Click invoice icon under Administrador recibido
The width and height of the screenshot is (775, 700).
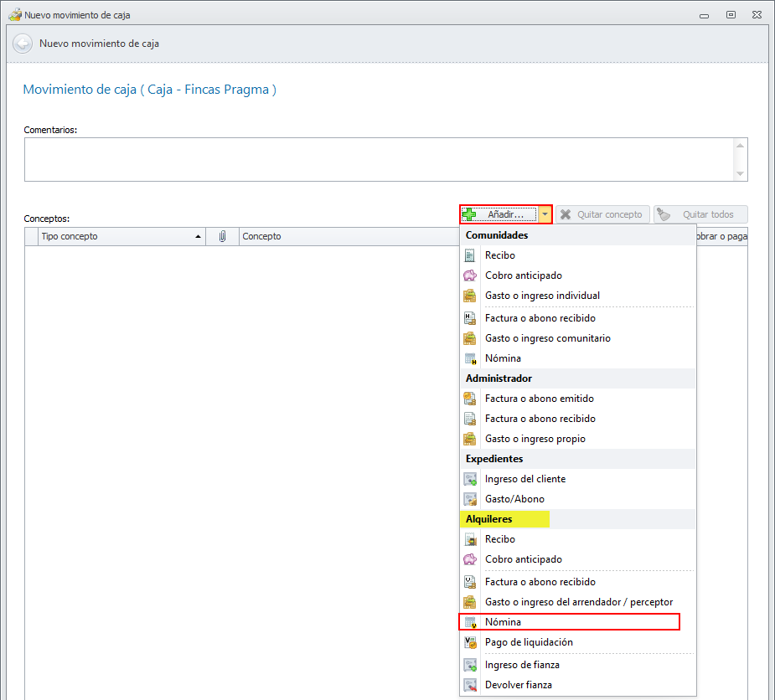pyautogui.click(x=470, y=419)
